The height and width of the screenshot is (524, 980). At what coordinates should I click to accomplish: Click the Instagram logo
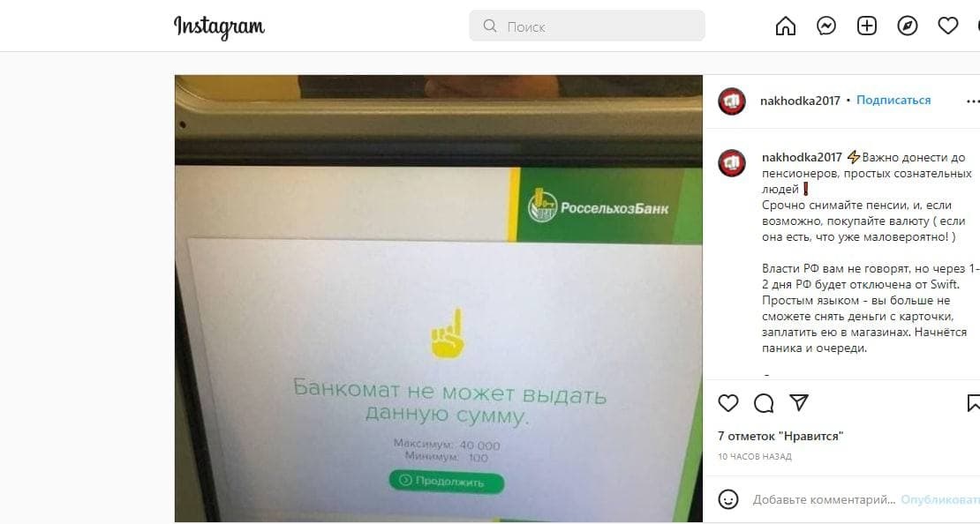pos(219,26)
